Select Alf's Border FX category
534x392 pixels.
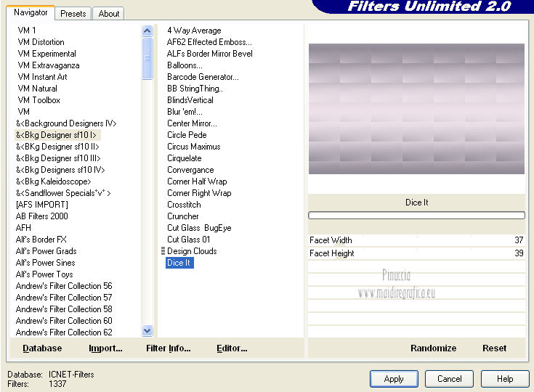(41, 240)
